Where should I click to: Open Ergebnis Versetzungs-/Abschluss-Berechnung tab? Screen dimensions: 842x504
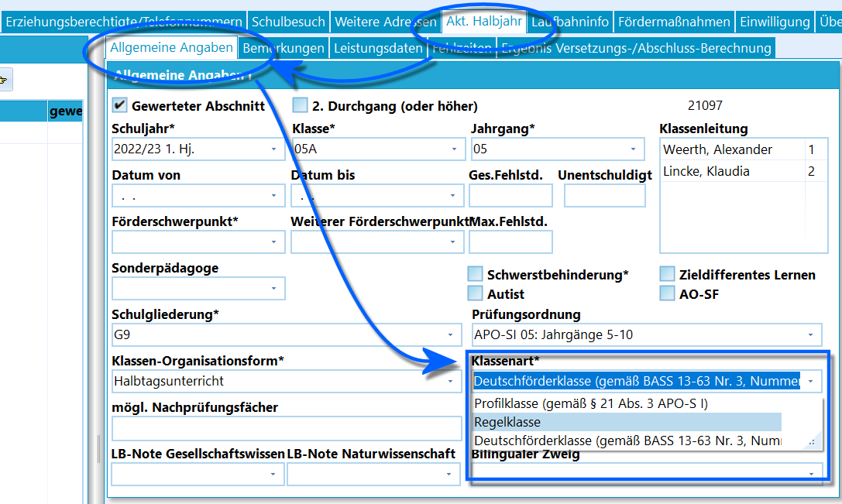pos(636,48)
